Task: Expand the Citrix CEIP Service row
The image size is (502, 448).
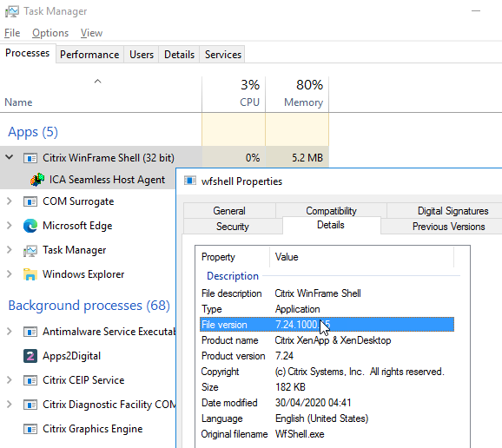Action: click(10, 380)
